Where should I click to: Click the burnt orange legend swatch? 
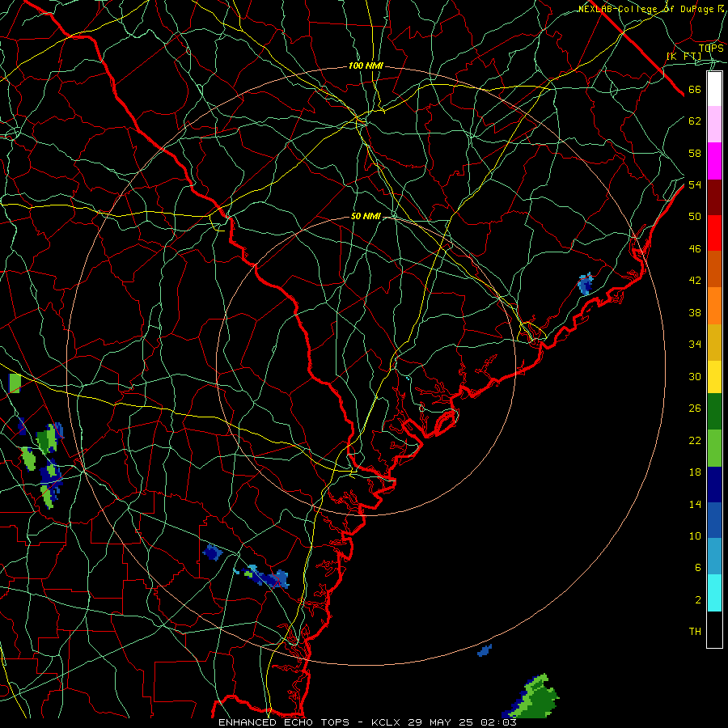(x=714, y=269)
